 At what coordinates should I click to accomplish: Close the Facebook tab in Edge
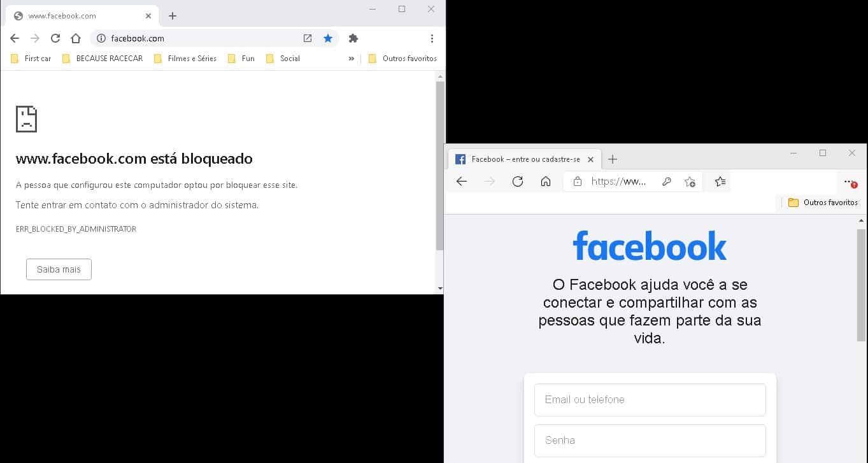(x=590, y=159)
